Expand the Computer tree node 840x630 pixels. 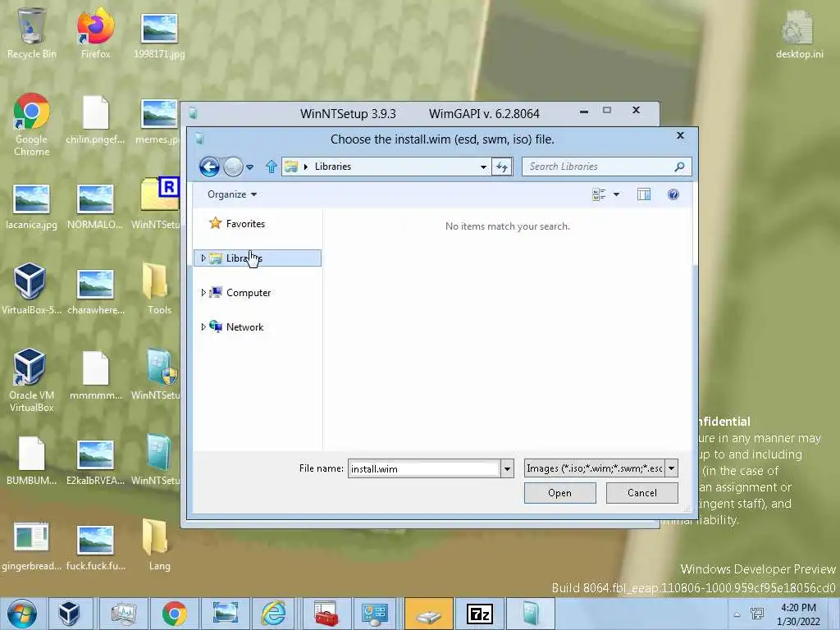203,293
